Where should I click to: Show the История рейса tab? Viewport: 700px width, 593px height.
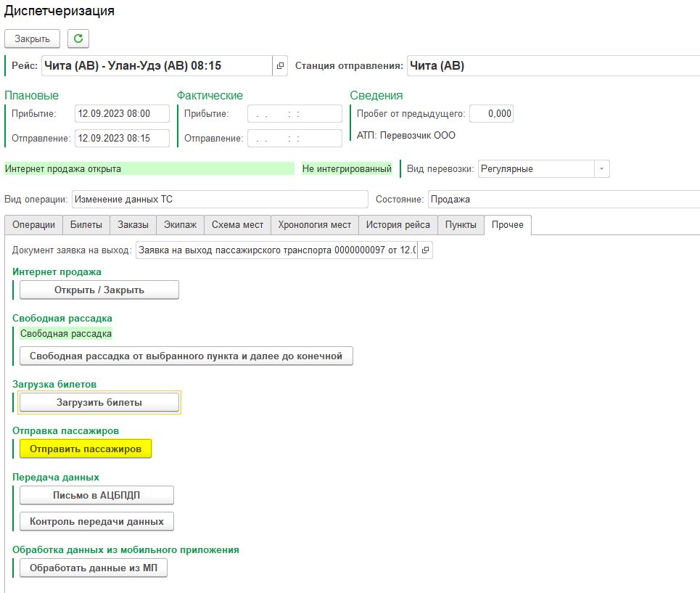[x=398, y=225]
